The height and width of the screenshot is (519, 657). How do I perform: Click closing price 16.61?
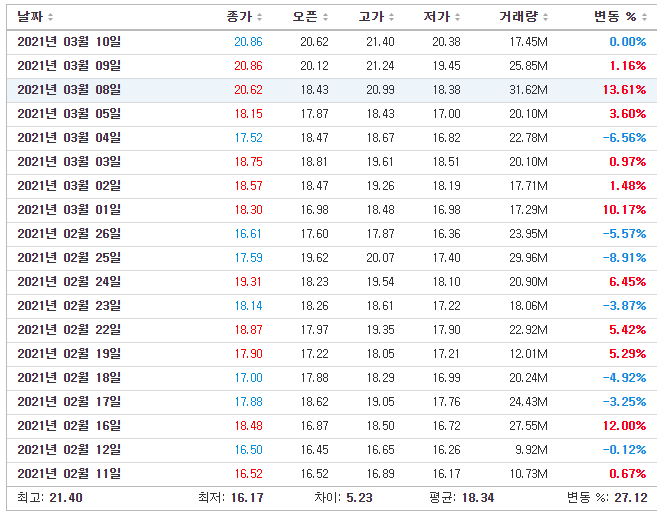(x=248, y=234)
